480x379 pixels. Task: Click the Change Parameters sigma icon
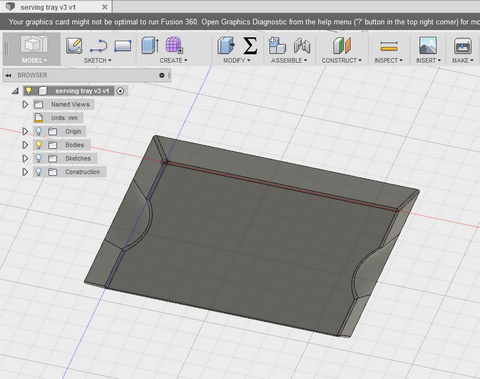click(250, 45)
